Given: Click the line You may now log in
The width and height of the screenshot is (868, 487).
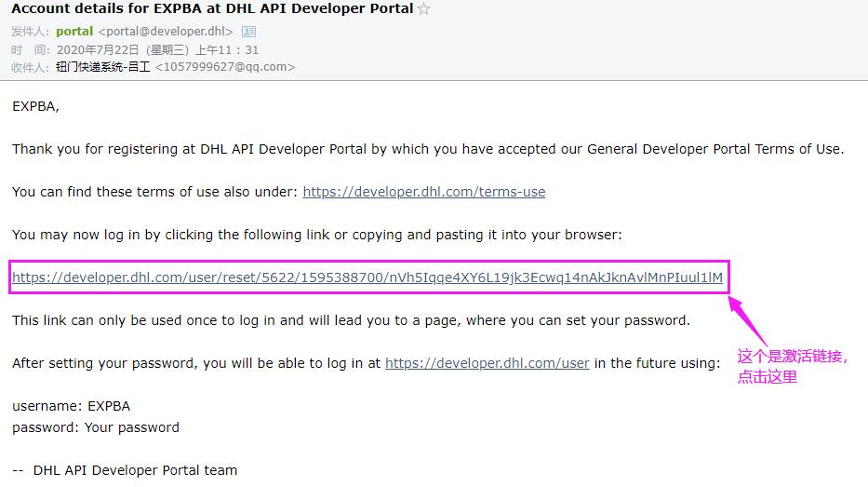Looking at the screenshot, I should (317, 235).
